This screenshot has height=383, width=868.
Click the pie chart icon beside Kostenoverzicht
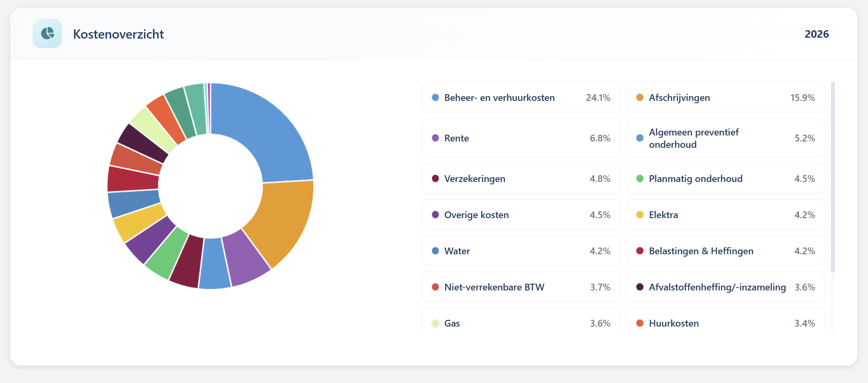tap(47, 34)
